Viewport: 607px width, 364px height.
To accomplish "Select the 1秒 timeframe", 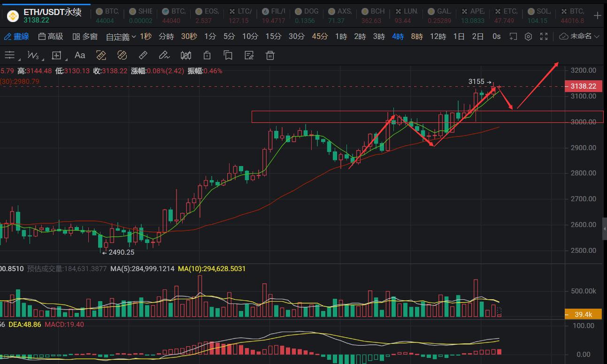I will 146,37.
